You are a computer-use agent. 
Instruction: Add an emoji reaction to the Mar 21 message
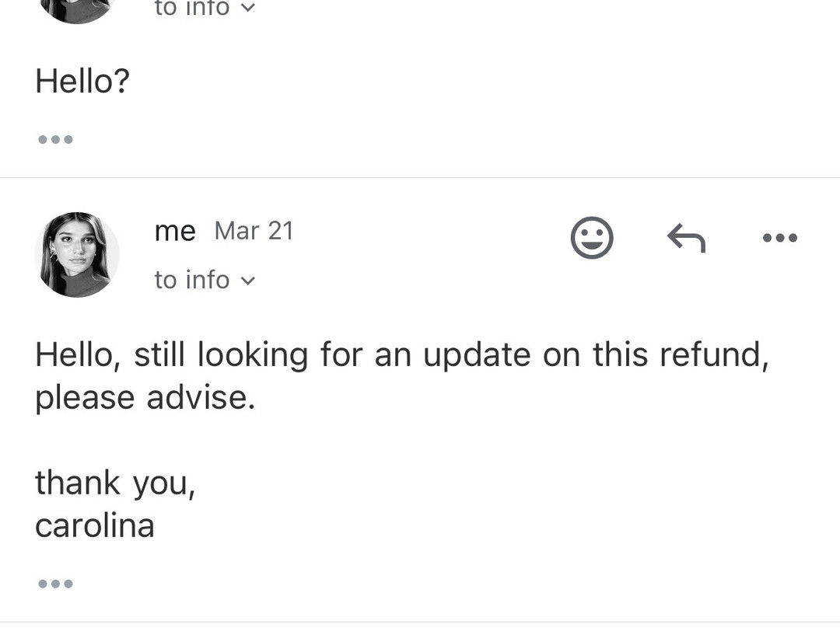(x=592, y=237)
